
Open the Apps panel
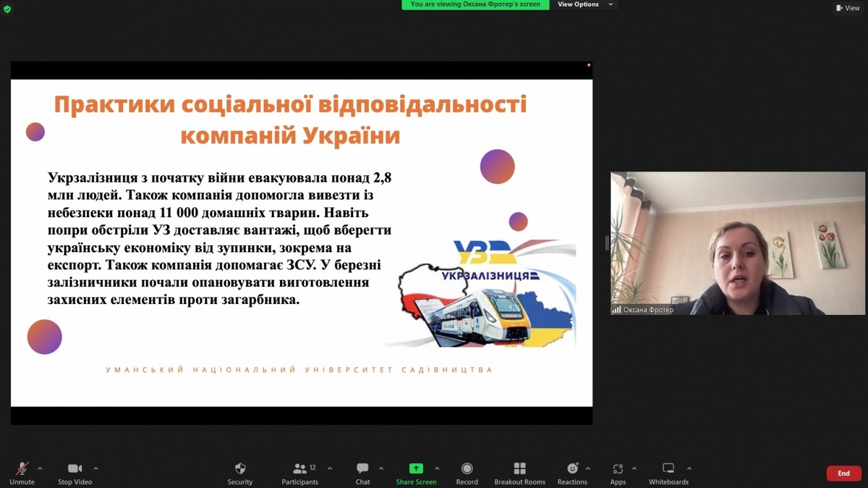[x=618, y=474]
